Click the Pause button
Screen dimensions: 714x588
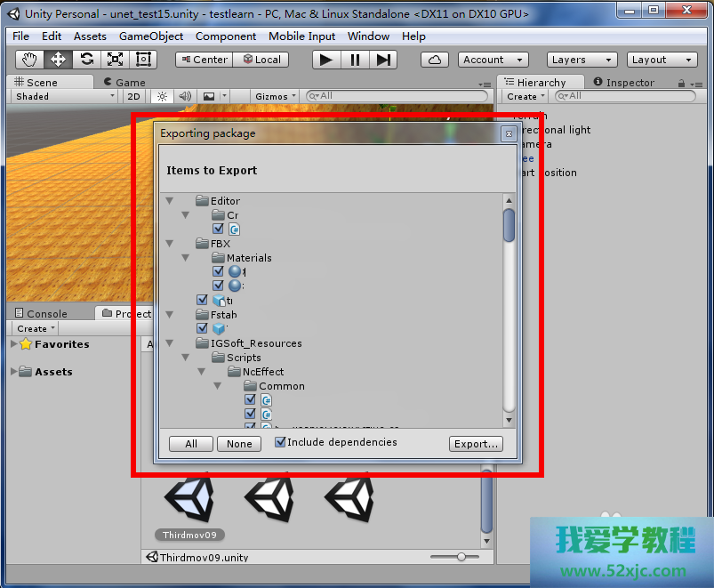click(x=355, y=60)
